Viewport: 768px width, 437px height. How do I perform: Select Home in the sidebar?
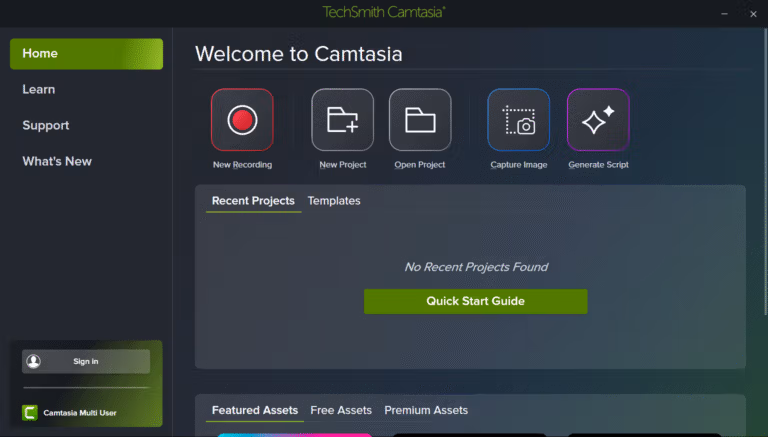(x=86, y=53)
